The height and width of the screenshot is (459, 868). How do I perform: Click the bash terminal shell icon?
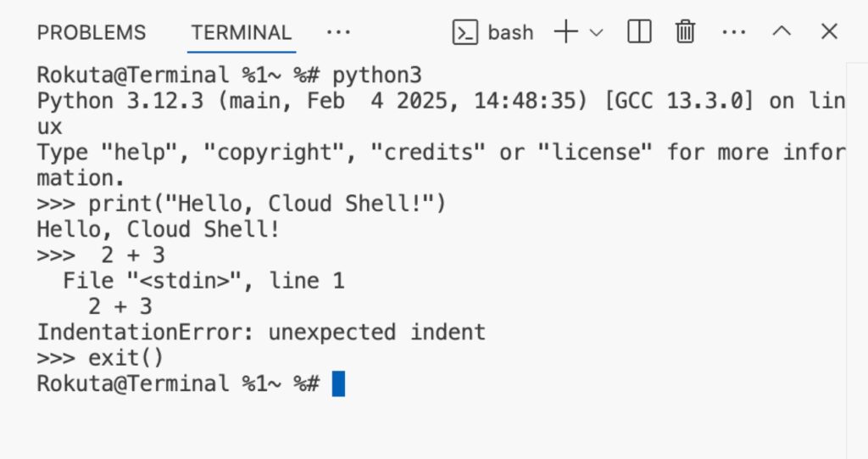tap(465, 32)
